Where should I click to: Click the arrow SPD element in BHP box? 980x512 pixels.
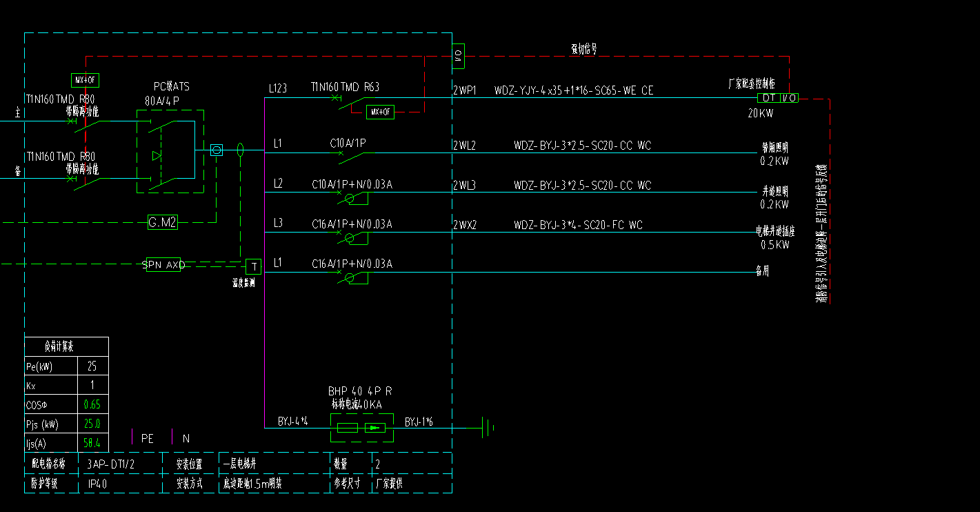375,428
